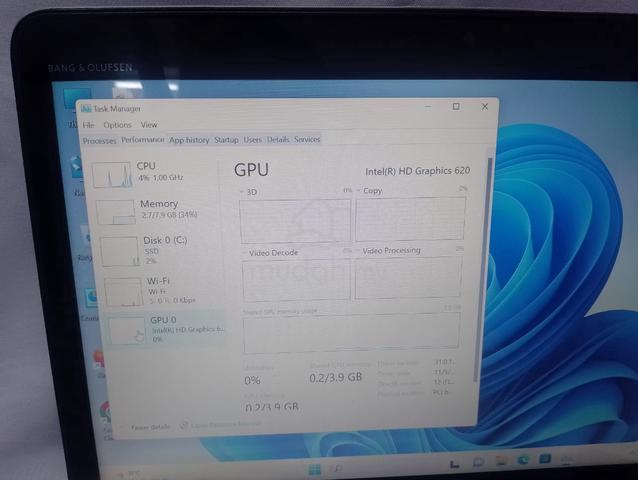Select the CPU usage graph thumbnail
The height and width of the screenshot is (480, 638).
(x=112, y=175)
